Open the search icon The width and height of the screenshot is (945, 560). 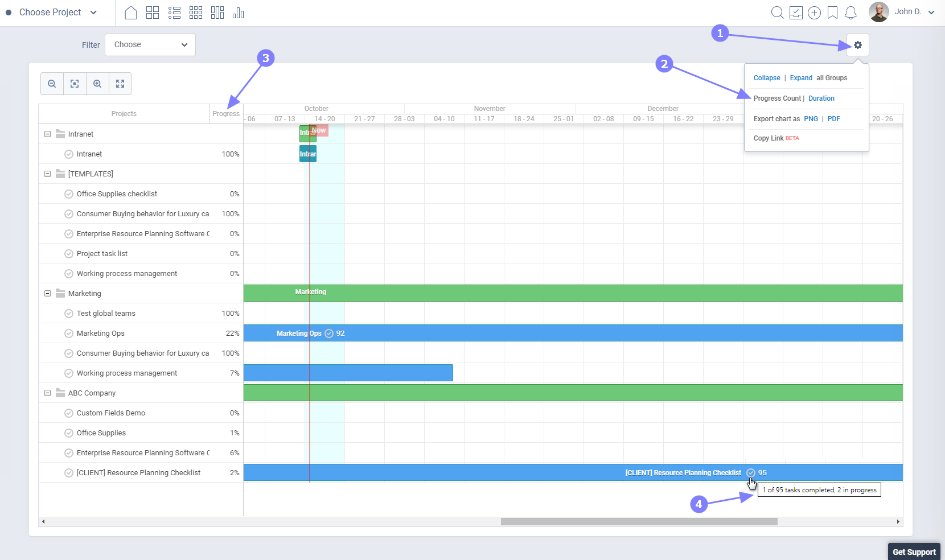(778, 13)
